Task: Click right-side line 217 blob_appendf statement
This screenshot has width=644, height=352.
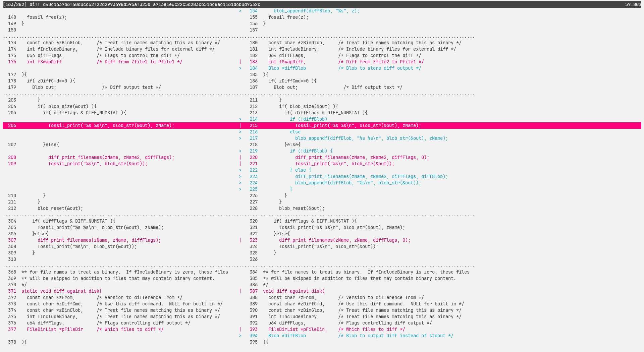Action: click(x=371, y=138)
